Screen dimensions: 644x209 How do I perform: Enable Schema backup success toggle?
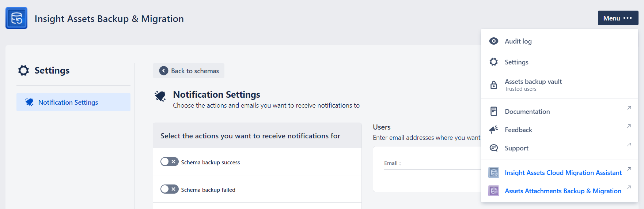tap(170, 162)
